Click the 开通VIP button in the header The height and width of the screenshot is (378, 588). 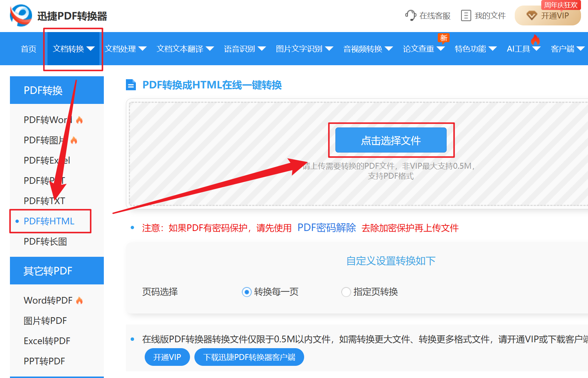[x=548, y=15]
